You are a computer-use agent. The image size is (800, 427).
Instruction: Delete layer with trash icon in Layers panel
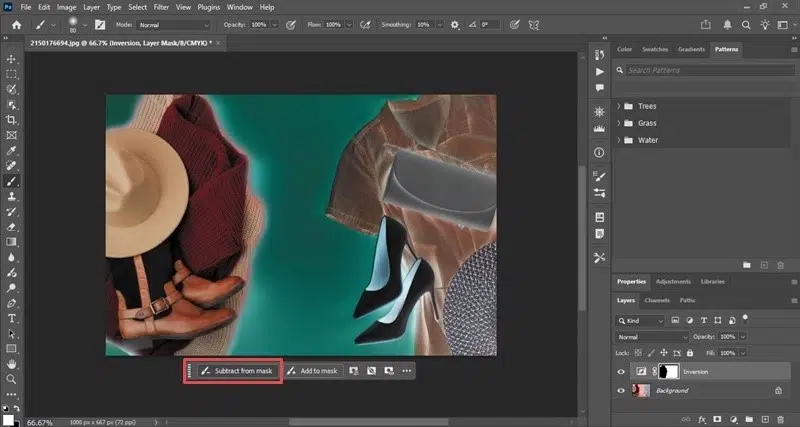(x=781, y=419)
